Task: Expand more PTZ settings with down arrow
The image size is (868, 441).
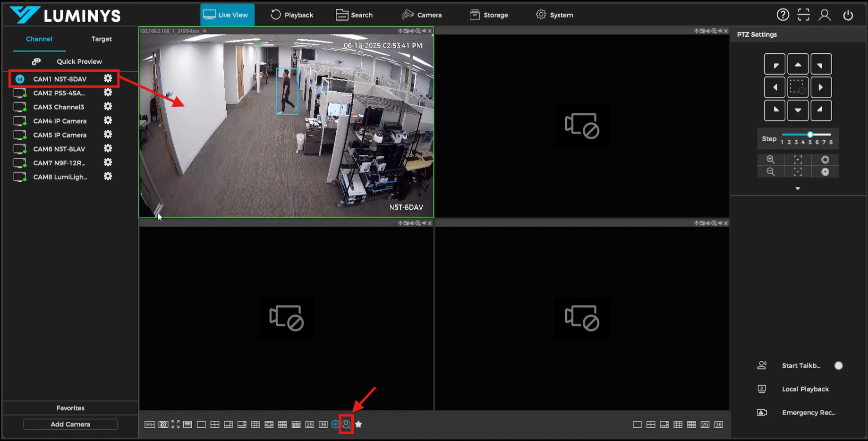Action: click(x=798, y=189)
